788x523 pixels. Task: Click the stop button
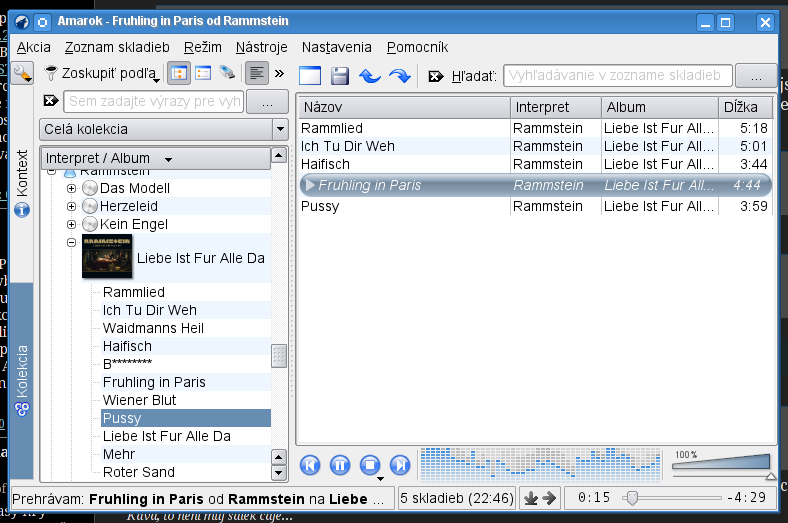click(x=370, y=465)
